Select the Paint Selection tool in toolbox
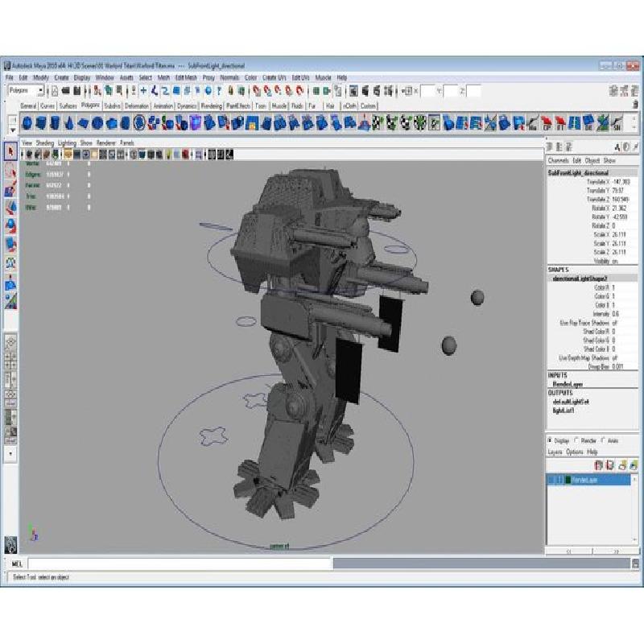644x644 pixels. pyautogui.click(x=10, y=188)
